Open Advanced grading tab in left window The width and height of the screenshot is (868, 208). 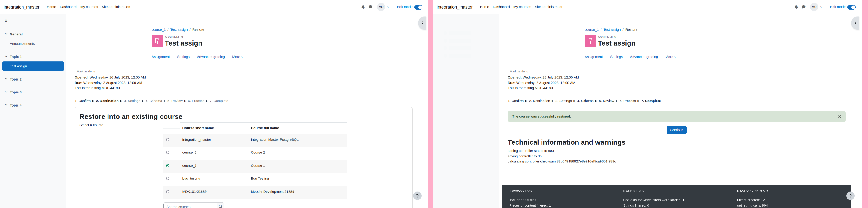tap(211, 57)
